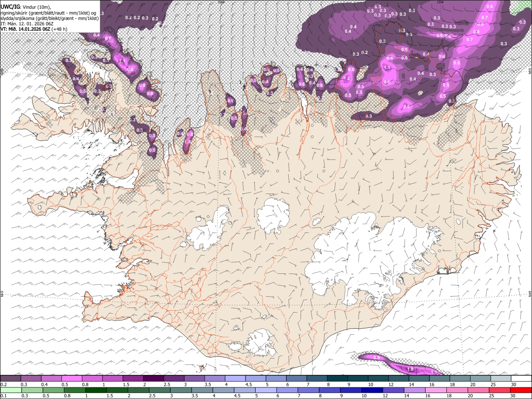Click the '64N' latitude label on right edge
The image size is (532, 399).
tap(530, 294)
